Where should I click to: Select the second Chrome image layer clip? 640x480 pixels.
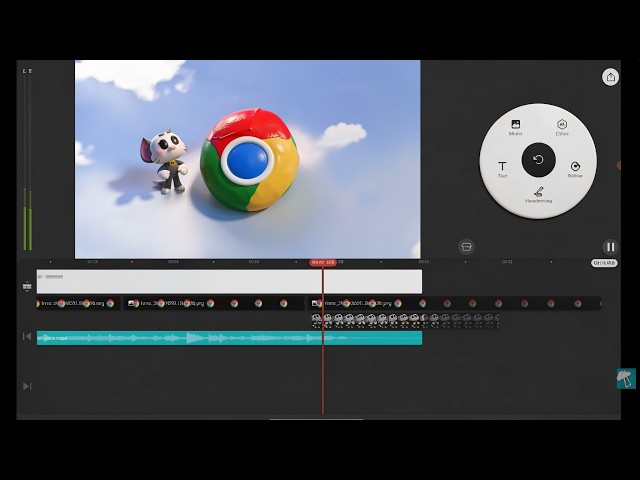point(214,303)
